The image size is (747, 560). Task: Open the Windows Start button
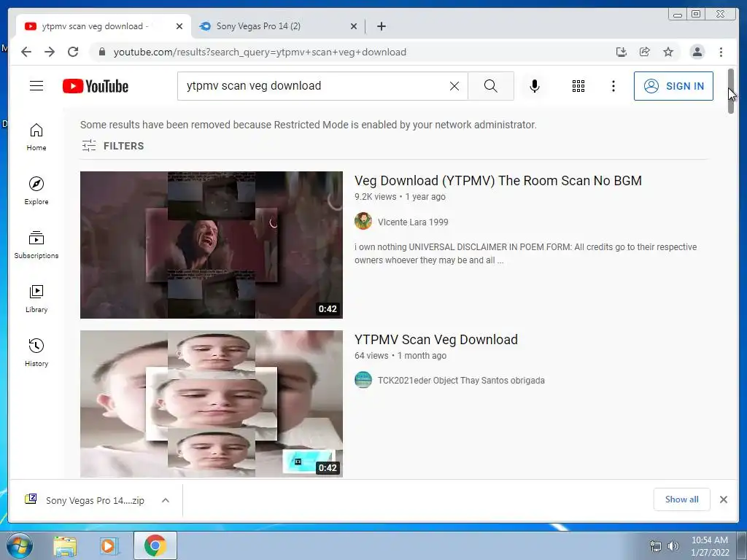point(20,545)
